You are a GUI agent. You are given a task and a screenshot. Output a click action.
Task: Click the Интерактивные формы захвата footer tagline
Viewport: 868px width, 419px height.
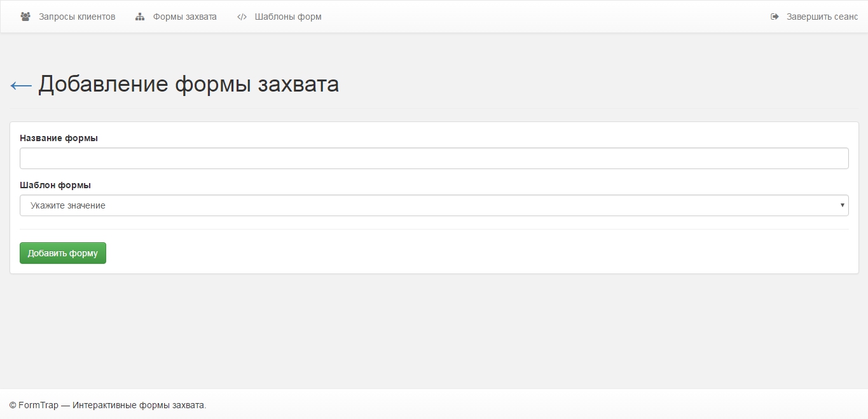(x=139, y=405)
